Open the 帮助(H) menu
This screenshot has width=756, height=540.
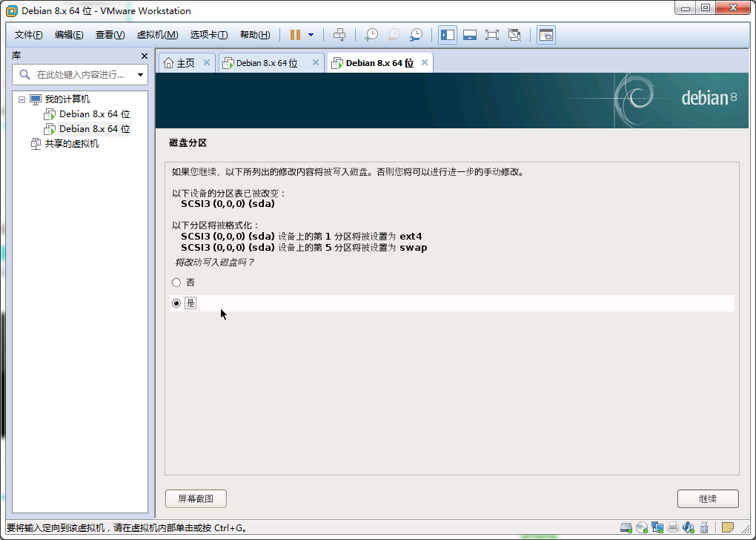[255, 35]
